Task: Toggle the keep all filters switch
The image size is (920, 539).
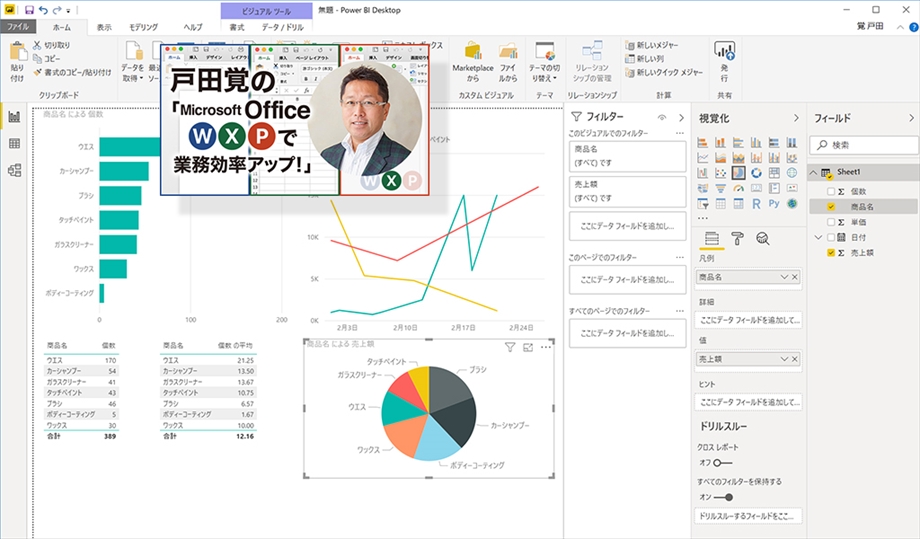Action: (723, 497)
